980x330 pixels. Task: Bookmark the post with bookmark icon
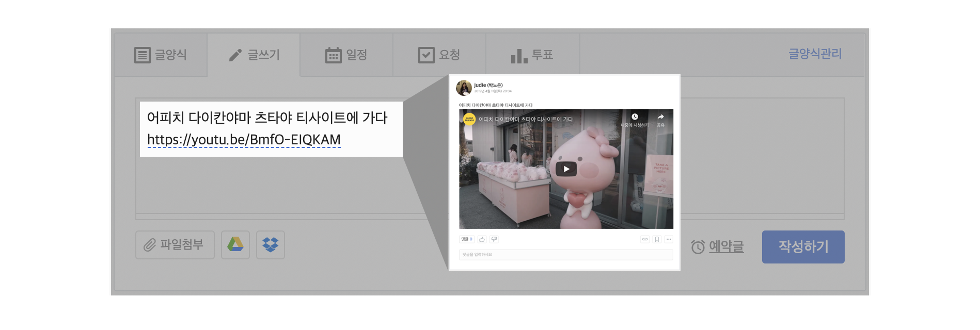click(657, 239)
